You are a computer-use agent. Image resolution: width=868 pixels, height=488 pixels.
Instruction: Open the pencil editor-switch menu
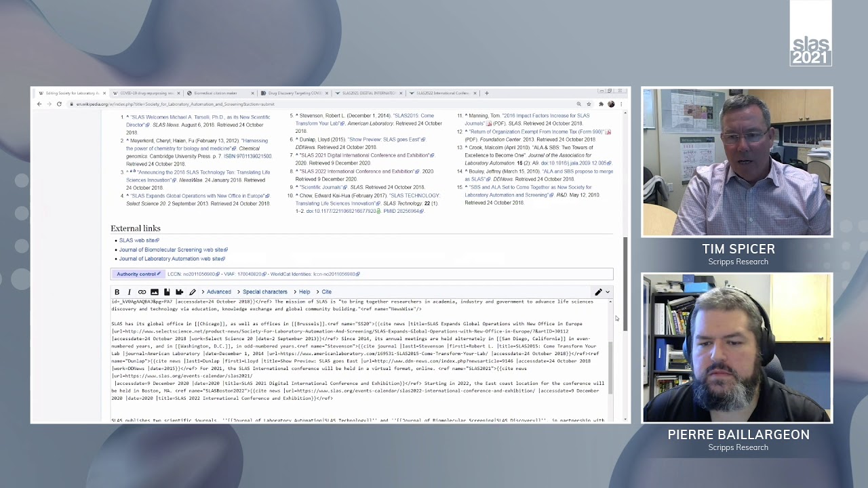[x=602, y=292]
